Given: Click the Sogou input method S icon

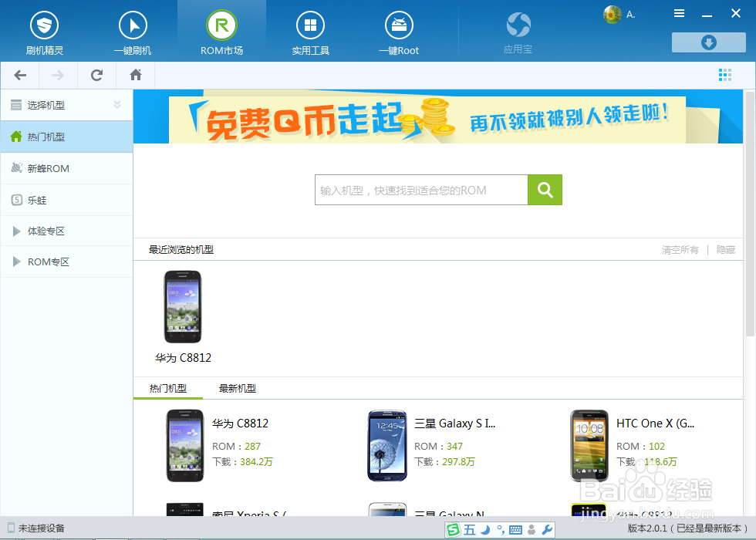Looking at the screenshot, I should tap(454, 530).
